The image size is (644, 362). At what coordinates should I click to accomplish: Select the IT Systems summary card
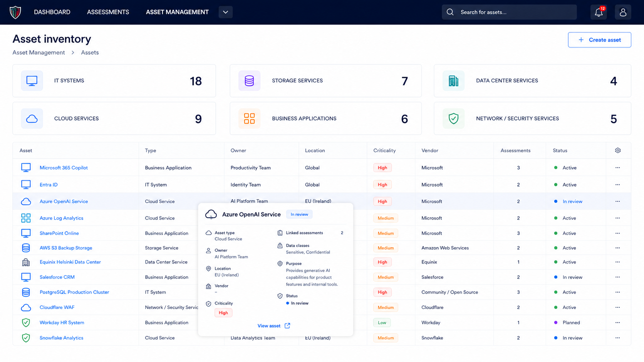point(114,81)
